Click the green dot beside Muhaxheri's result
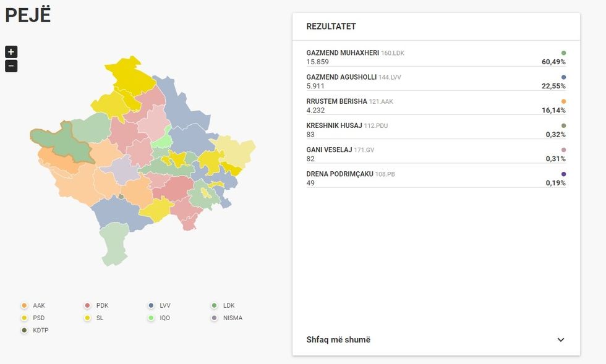Image resolution: width=606 pixels, height=364 pixels. pos(563,53)
